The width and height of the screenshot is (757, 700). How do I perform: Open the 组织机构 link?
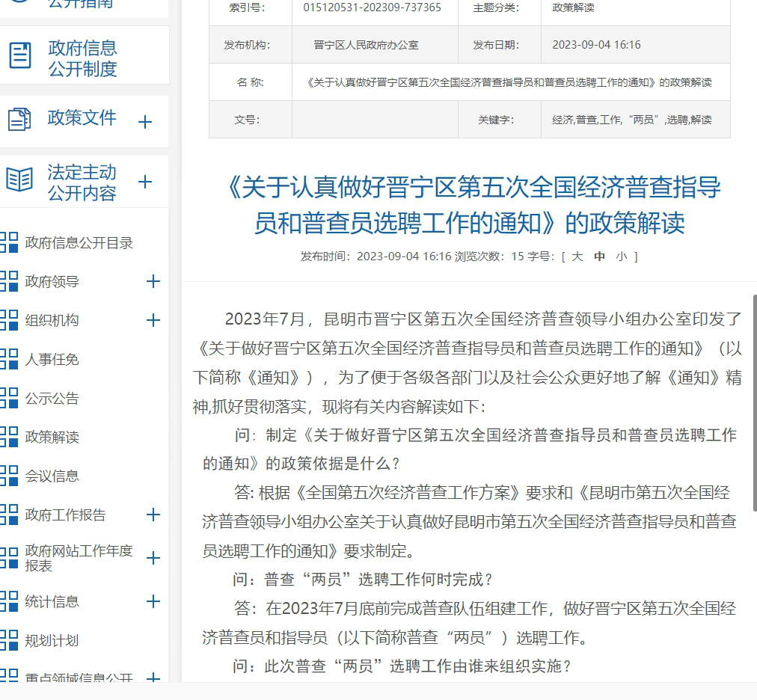click(52, 320)
